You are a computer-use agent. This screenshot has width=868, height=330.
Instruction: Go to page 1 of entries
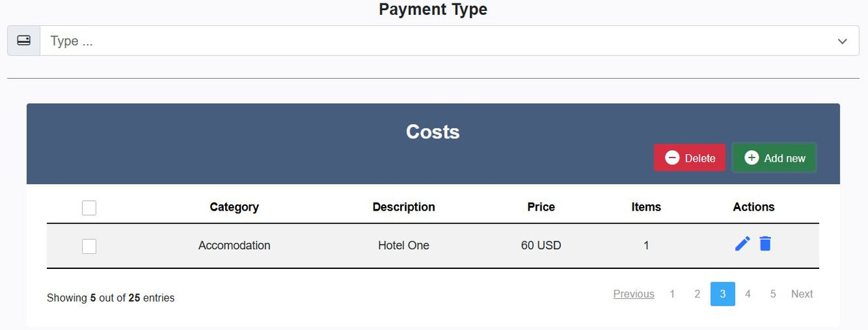672,294
